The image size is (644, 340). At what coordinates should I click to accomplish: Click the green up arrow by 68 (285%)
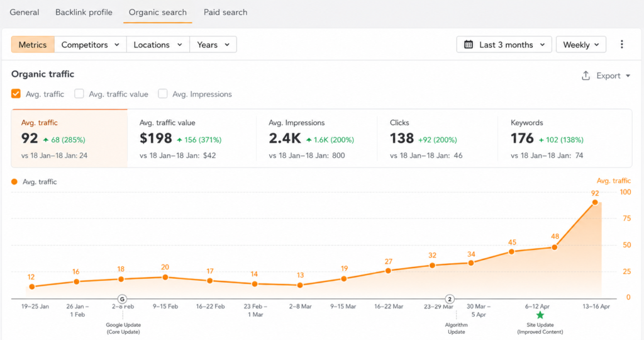(x=46, y=140)
